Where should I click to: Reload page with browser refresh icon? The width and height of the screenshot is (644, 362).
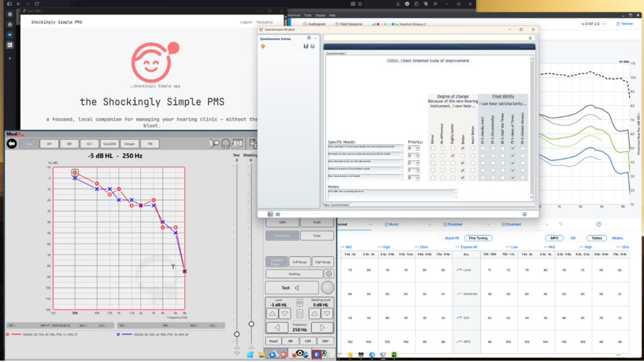[36, 4]
